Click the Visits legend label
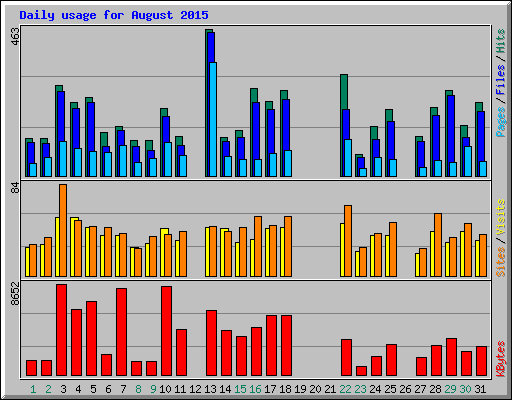The height and width of the screenshot is (400, 512). [501, 217]
